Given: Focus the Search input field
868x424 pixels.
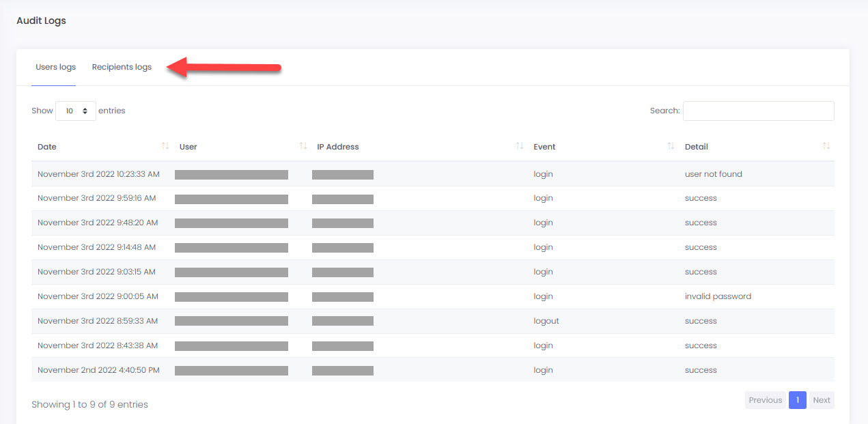Looking at the screenshot, I should click(x=758, y=111).
